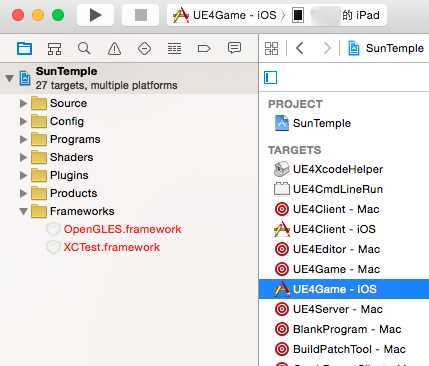Select the UE4XcodeHelper target

(x=344, y=169)
